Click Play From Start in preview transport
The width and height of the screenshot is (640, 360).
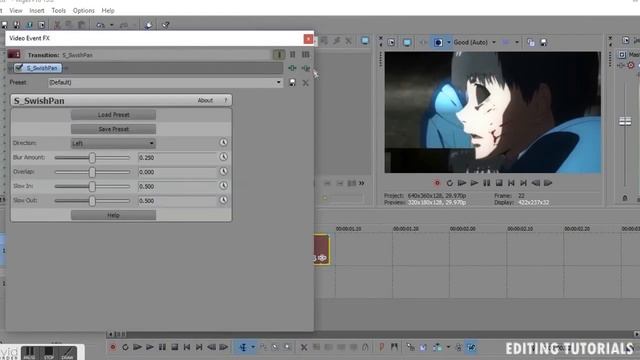(x=462, y=183)
